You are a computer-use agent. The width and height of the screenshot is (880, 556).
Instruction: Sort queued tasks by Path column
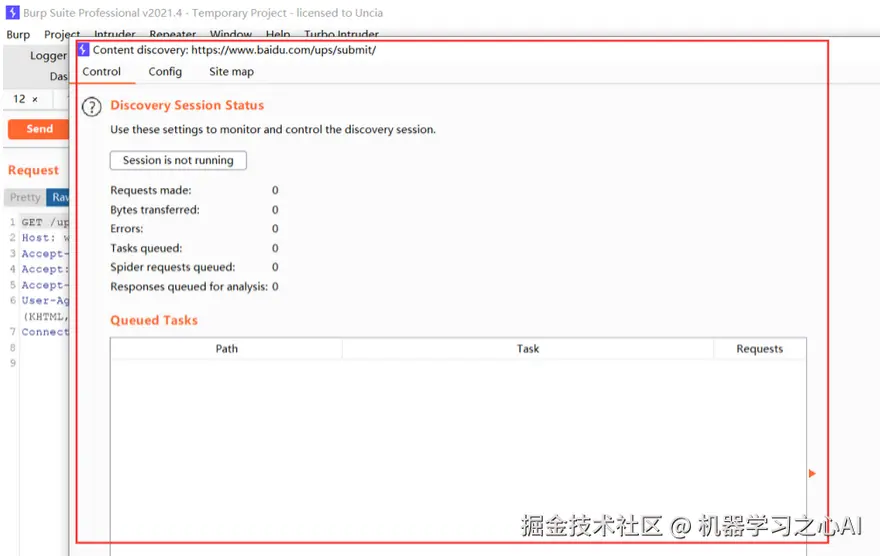(x=226, y=349)
